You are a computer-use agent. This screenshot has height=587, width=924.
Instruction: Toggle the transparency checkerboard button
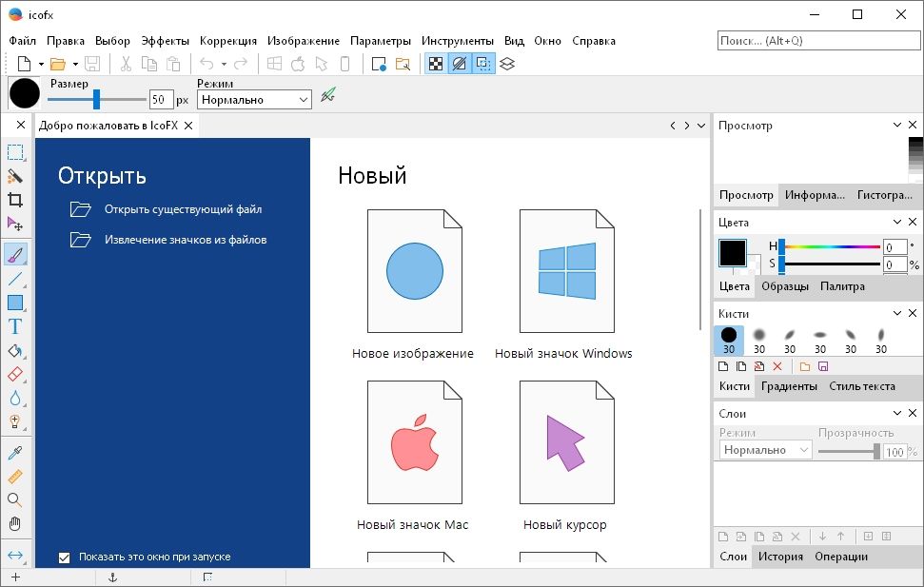(436, 64)
